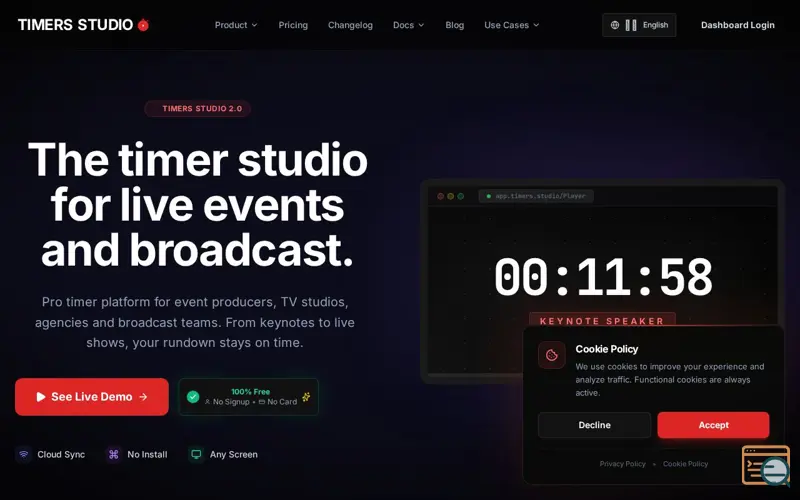This screenshot has height=500, width=800.
Task: Click the sparkle icon in the 100% Free badge
Action: (306, 396)
